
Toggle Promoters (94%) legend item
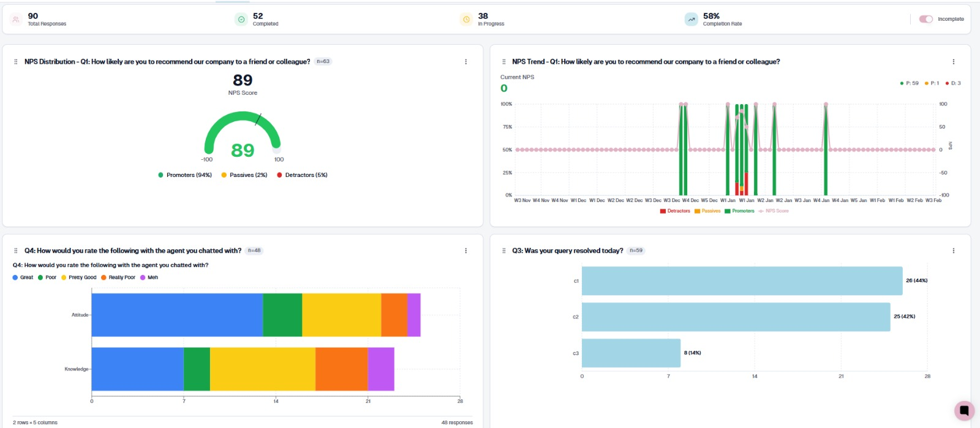click(x=185, y=175)
